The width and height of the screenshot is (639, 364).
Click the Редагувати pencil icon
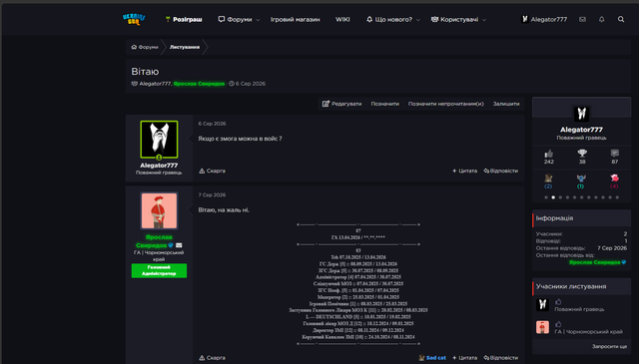tap(325, 104)
